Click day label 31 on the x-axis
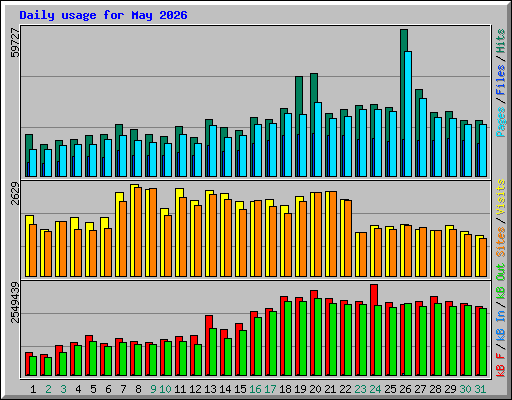The width and height of the screenshot is (512, 400). (x=480, y=389)
